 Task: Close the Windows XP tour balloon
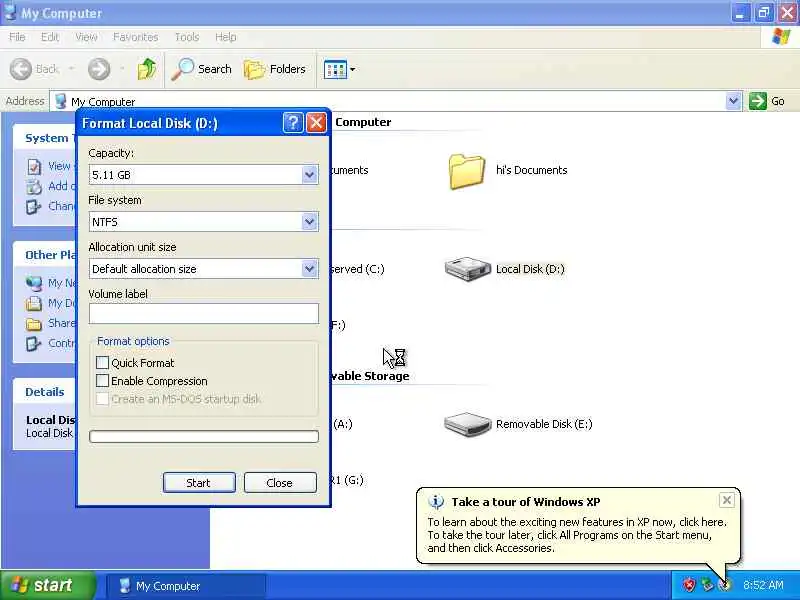(x=727, y=500)
